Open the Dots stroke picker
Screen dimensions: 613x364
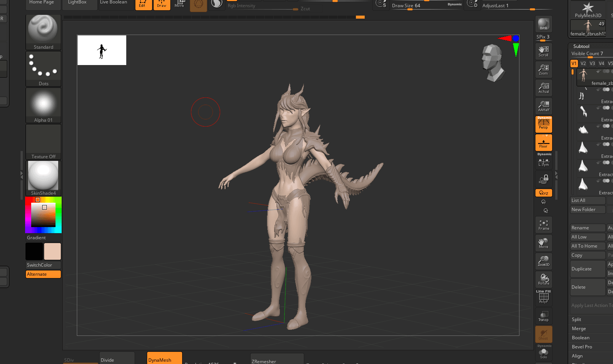43,69
